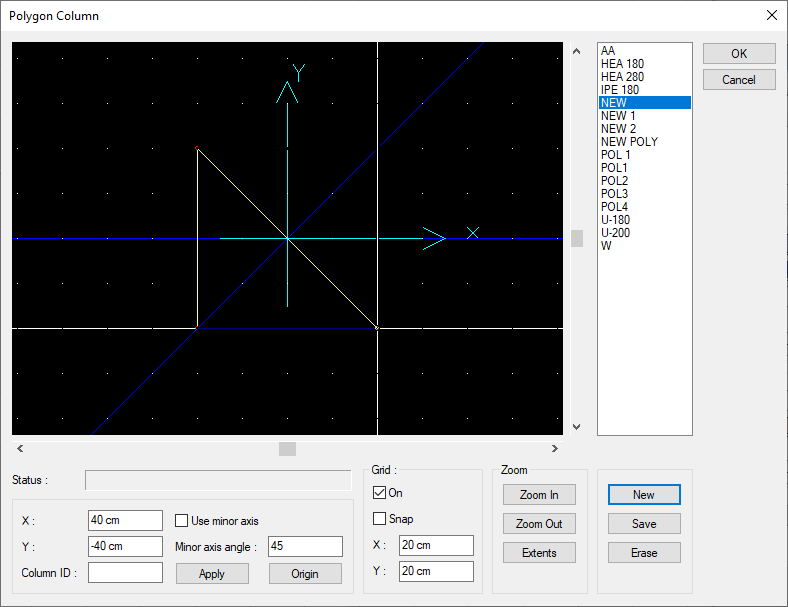Click the vertical scrollbar down arrow

pos(576,427)
